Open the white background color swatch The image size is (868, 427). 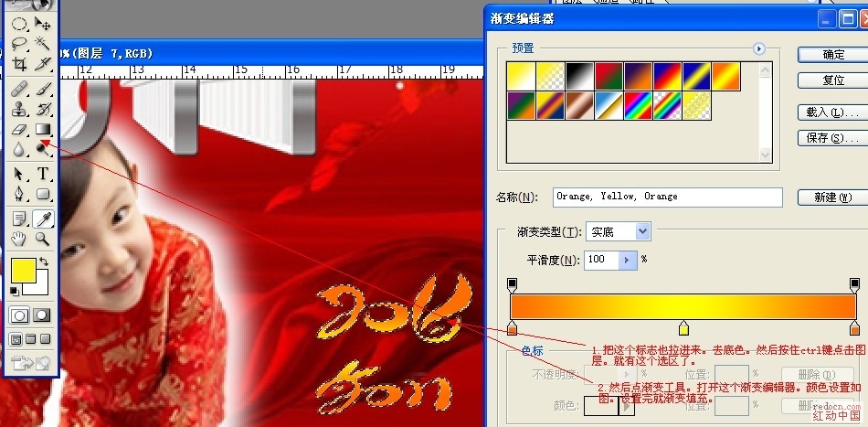pyautogui.click(x=42, y=287)
